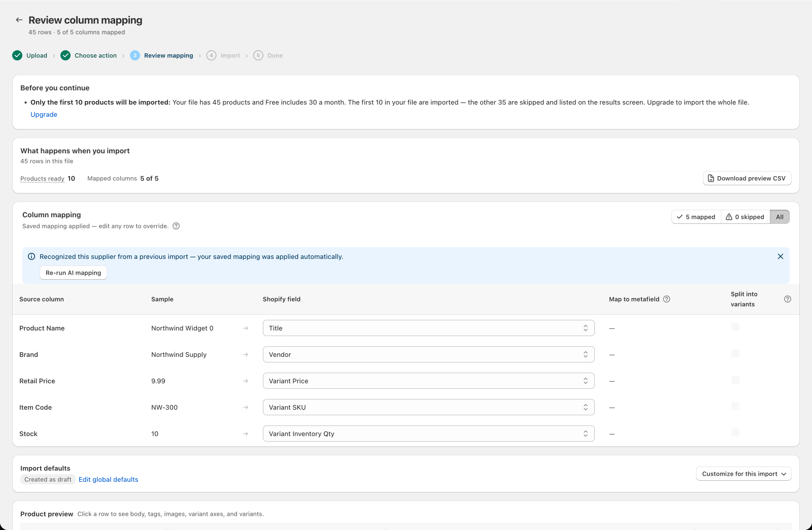Click the Upload step label
Viewport: 812px width, 530px height.
(x=37, y=55)
